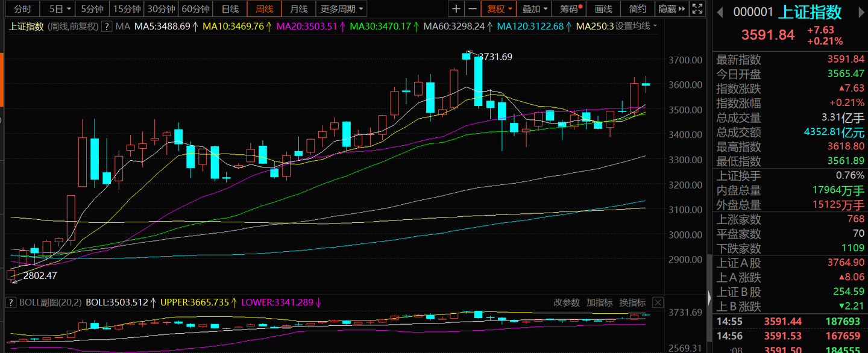Click the 上涨家数 row
The height and width of the screenshot is (353, 868).
click(790, 220)
